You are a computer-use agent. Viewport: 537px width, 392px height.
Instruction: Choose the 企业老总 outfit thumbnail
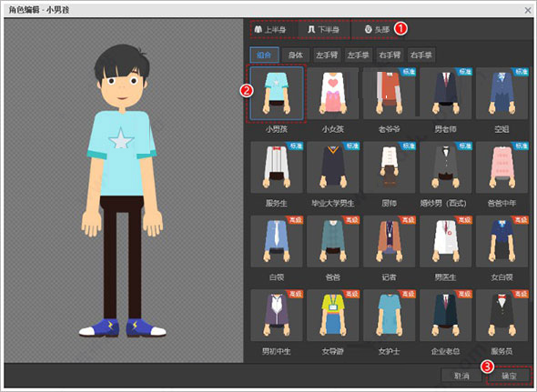(x=446, y=316)
